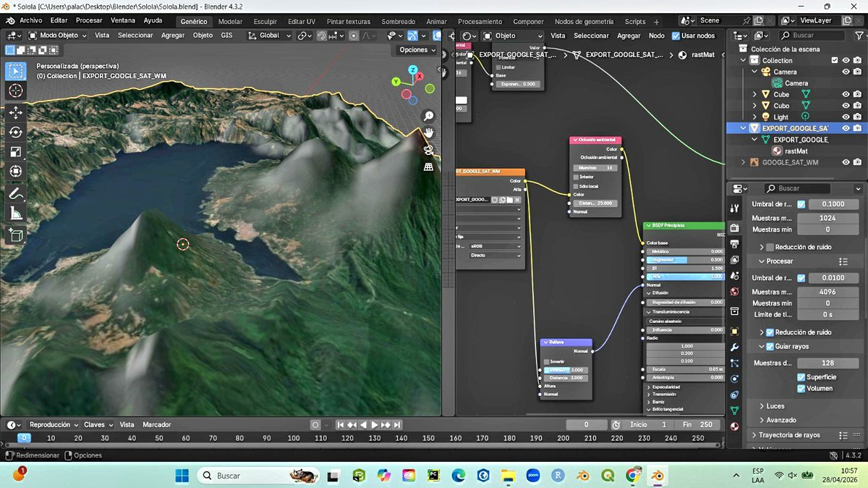The height and width of the screenshot is (488, 868).
Task: Click the Fin 250 frame field
Action: pyautogui.click(x=697, y=425)
